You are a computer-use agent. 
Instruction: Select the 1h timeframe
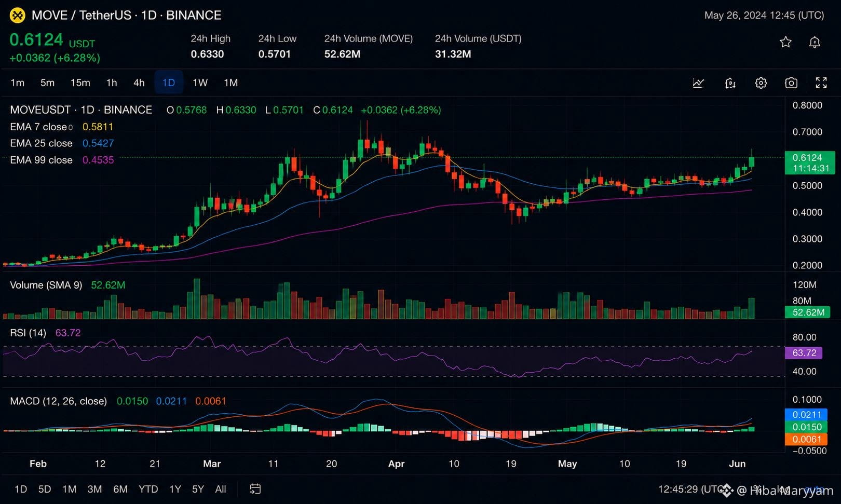112,83
